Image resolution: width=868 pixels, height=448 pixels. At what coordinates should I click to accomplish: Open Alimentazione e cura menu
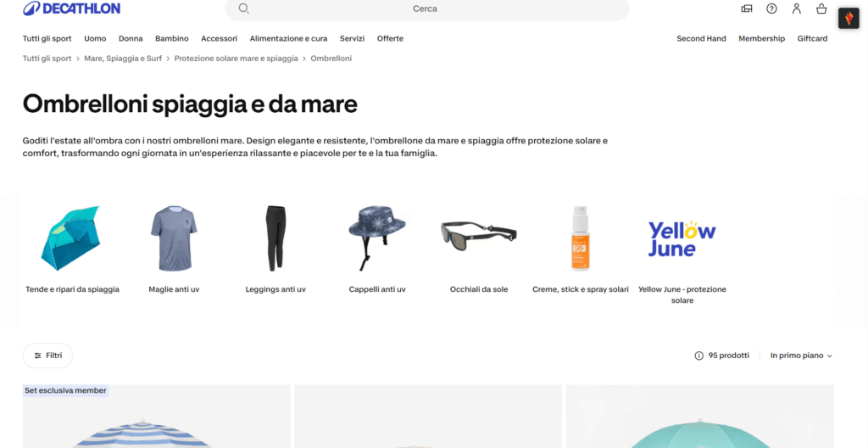(x=288, y=38)
